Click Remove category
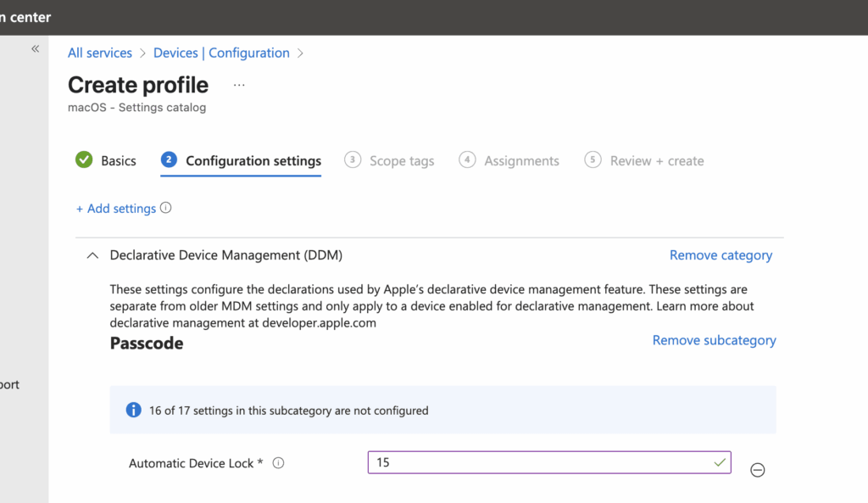 coord(721,255)
